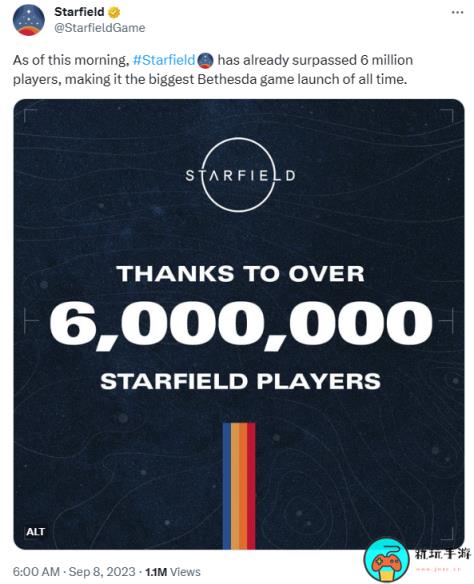
Task: Open the Starfield profile avatar
Action: point(29,20)
